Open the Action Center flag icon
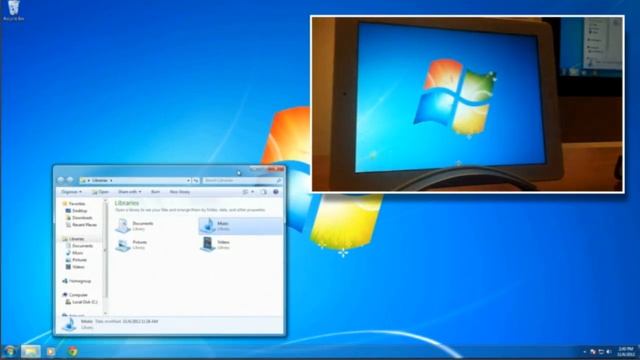The image size is (640, 360). (593, 351)
